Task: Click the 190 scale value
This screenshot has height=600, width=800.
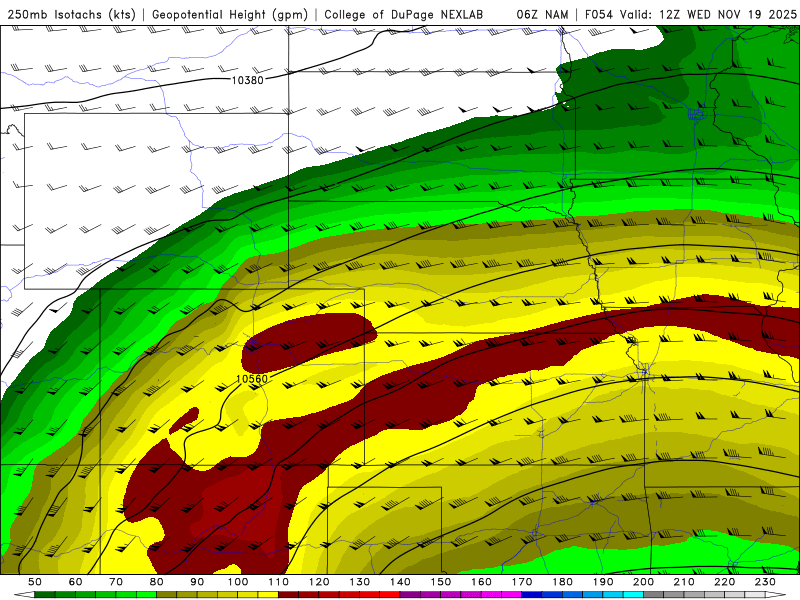Action: (x=603, y=582)
